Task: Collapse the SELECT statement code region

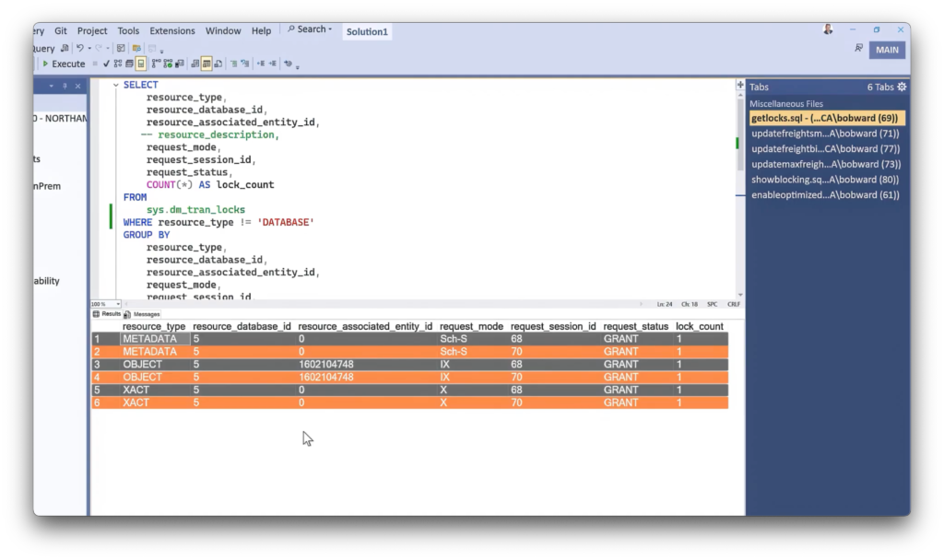Action: click(114, 84)
